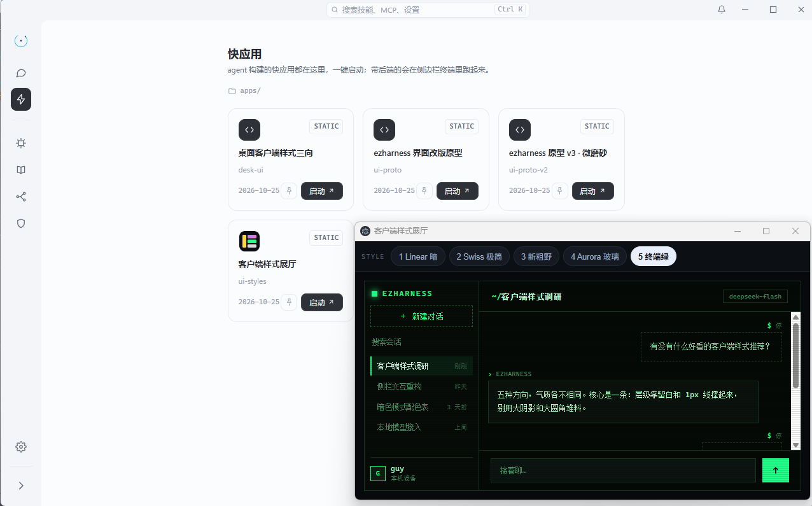Click code icon on 桌面客户端样式三向 card
This screenshot has height=506, width=812.
point(249,130)
